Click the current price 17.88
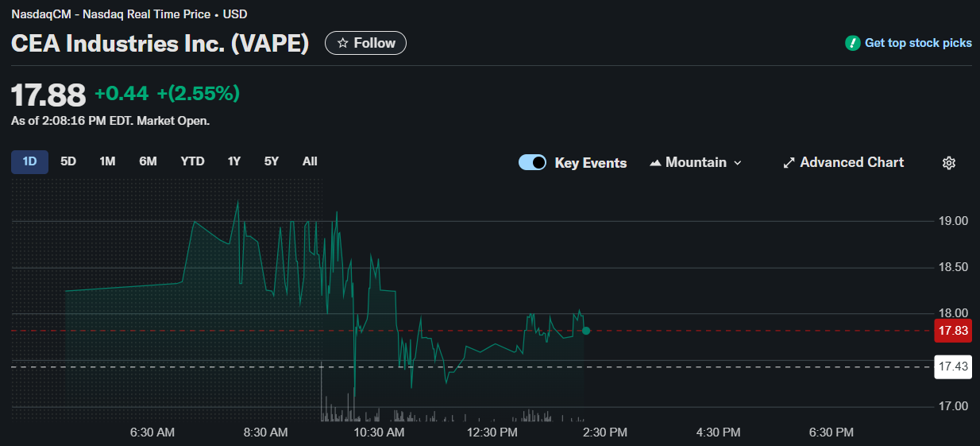Viewport: 980px width, 446px height. pos(48,95)
